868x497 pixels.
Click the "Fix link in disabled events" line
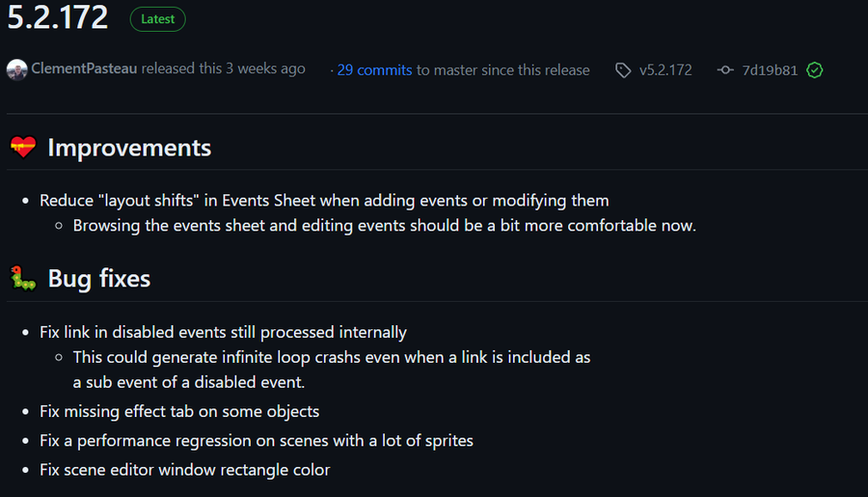223,332
